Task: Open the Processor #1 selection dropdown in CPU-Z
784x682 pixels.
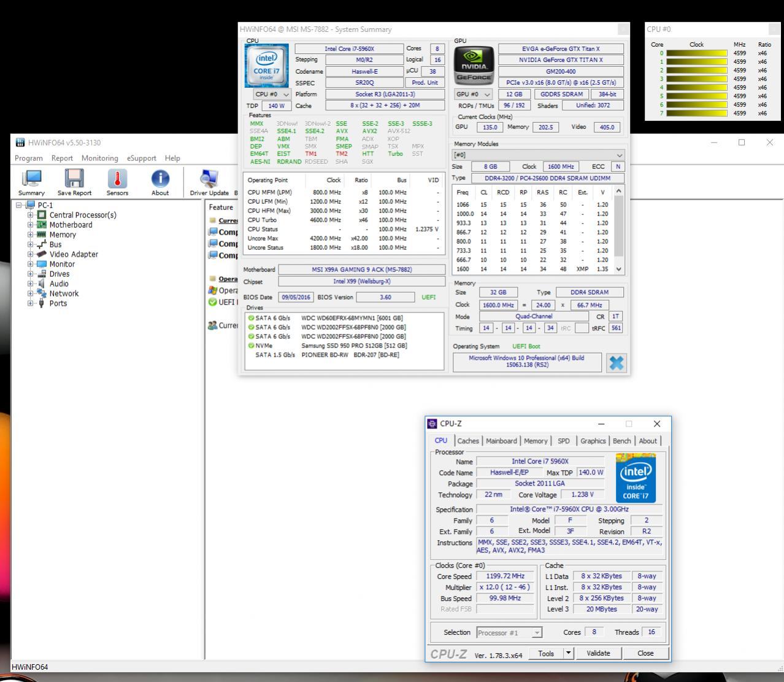Action: pyautogui.click(x=509, y=632)
